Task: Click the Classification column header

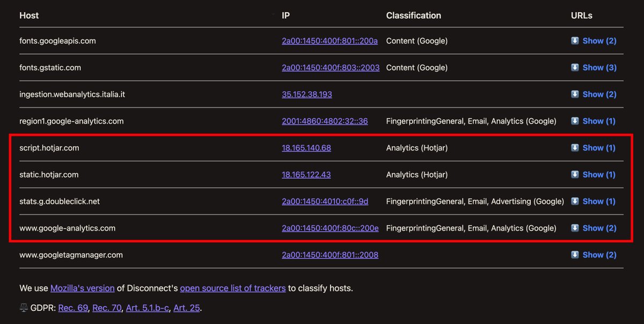Action: [x=413, y=15]
